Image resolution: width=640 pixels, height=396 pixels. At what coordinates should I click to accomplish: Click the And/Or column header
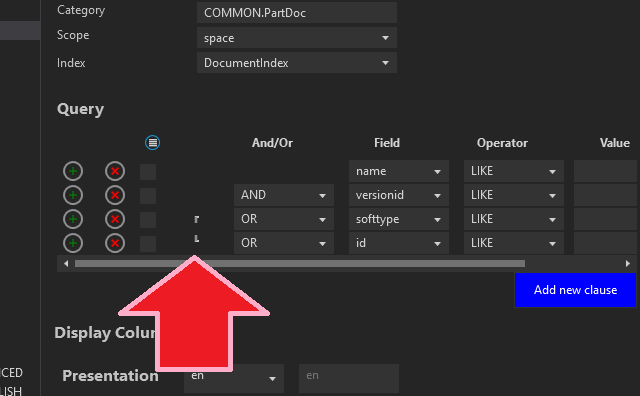[272, 143]
